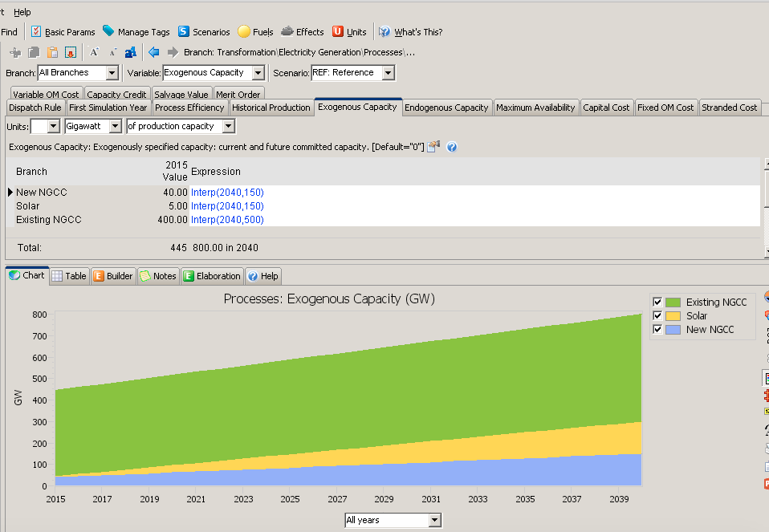
Task: Switch to Maximum Availability tab
Action: coord(535,108)
